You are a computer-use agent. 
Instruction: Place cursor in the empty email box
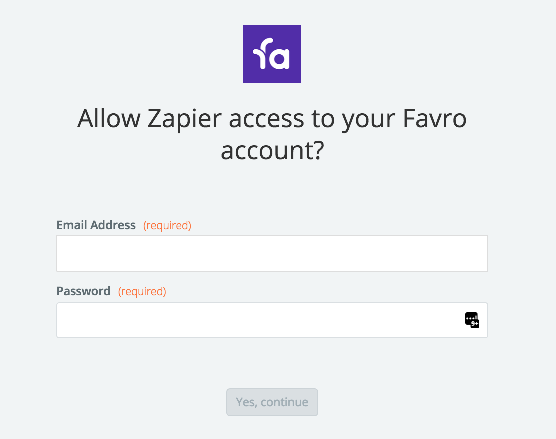point(272,254)
